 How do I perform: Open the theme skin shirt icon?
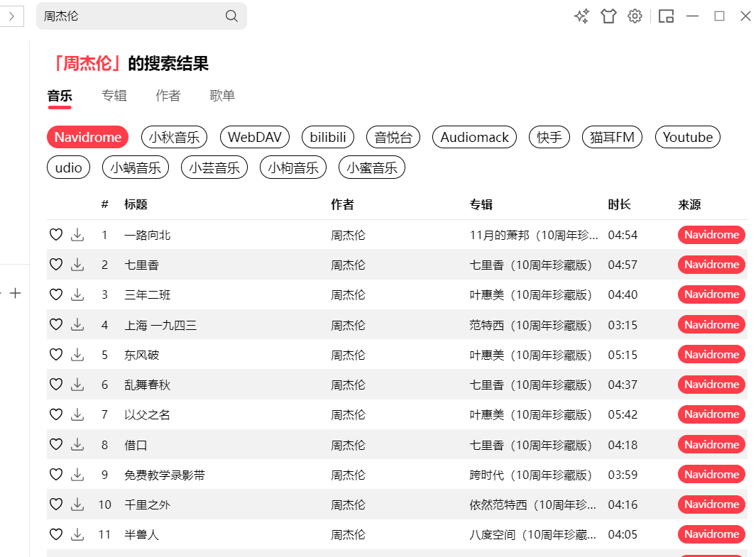[x=608, y=16]
